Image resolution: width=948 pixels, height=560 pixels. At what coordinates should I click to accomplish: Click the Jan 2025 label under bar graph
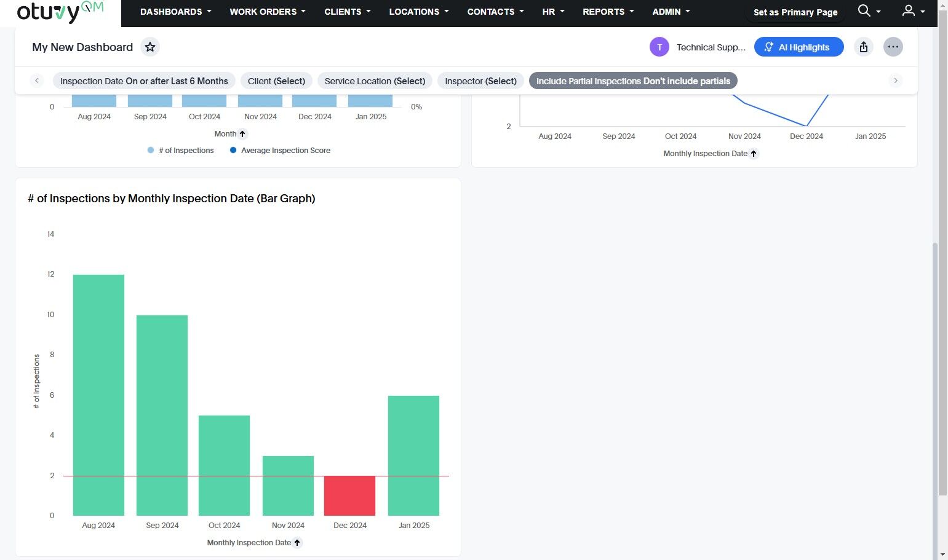(x=414, y=526)
